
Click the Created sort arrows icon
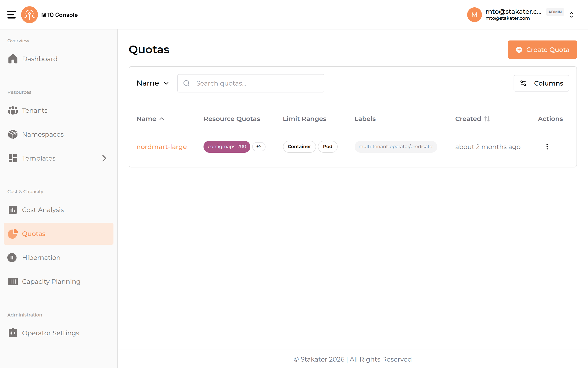(x=487, y=119)
